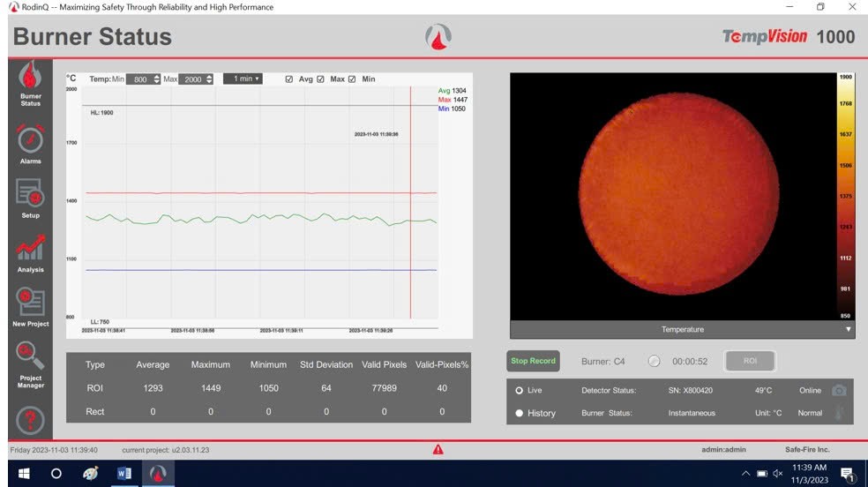Click the Burner: C4 label
The width and height of the screenshot is (868, 487).
pos(602,362)
